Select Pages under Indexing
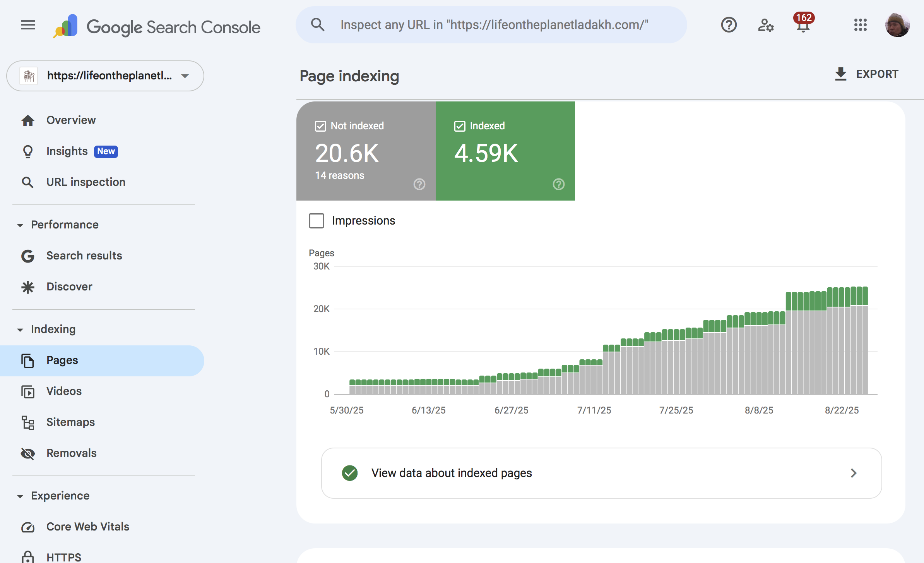 pos(102,360)
